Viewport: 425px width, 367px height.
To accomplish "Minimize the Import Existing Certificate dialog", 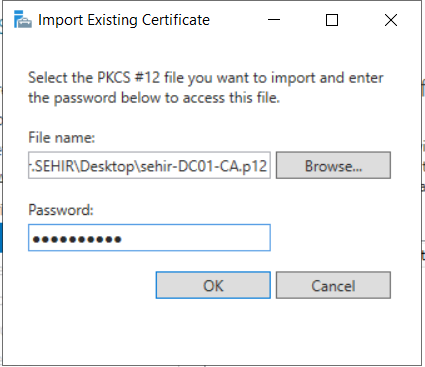I will pos(274,20).
